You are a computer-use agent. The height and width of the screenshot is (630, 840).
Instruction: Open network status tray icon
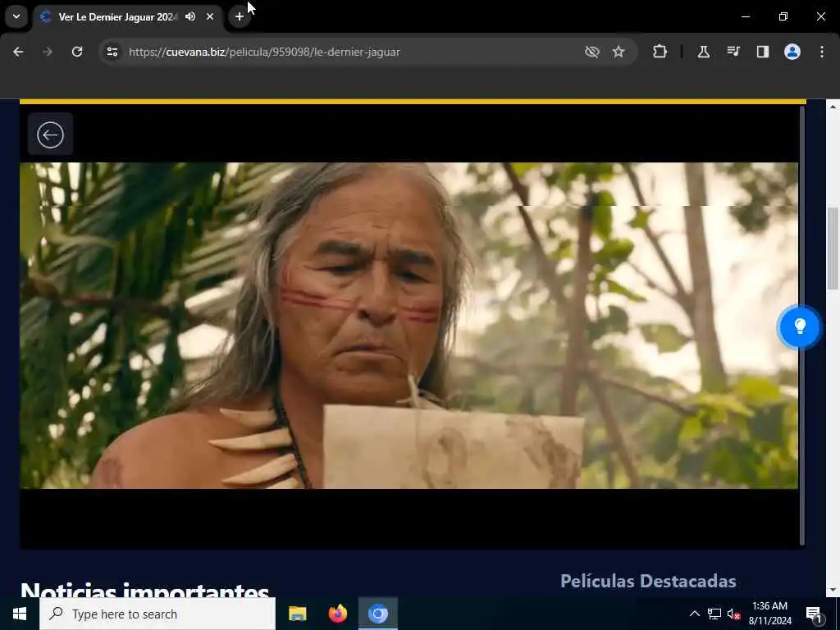(x=714, y=614)
